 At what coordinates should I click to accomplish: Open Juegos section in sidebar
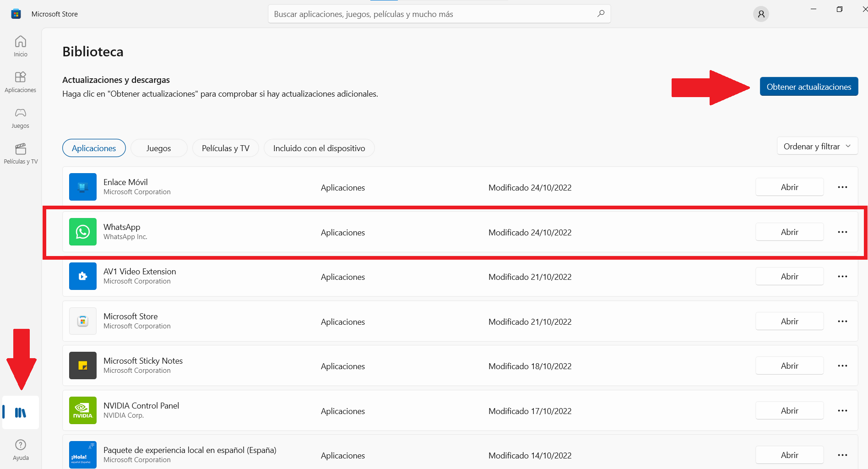21,118
